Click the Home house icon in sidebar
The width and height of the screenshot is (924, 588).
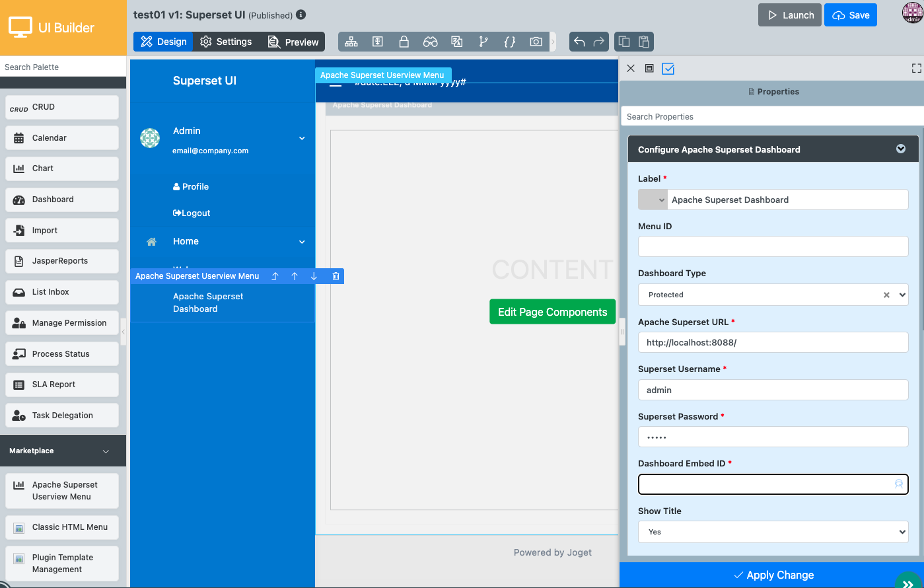[x=151, y=242]
